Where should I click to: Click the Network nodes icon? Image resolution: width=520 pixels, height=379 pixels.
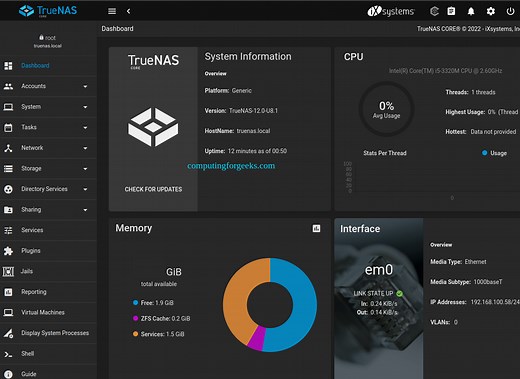[x=8, y=148]
